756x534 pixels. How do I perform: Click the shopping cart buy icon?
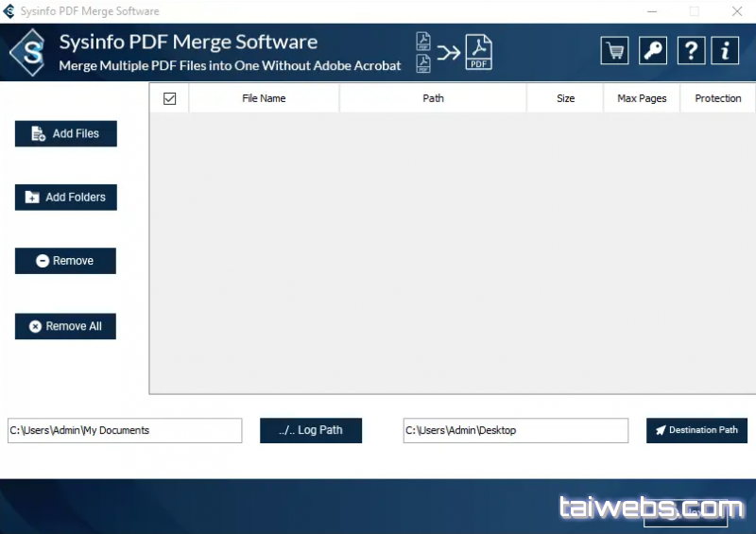614,51
